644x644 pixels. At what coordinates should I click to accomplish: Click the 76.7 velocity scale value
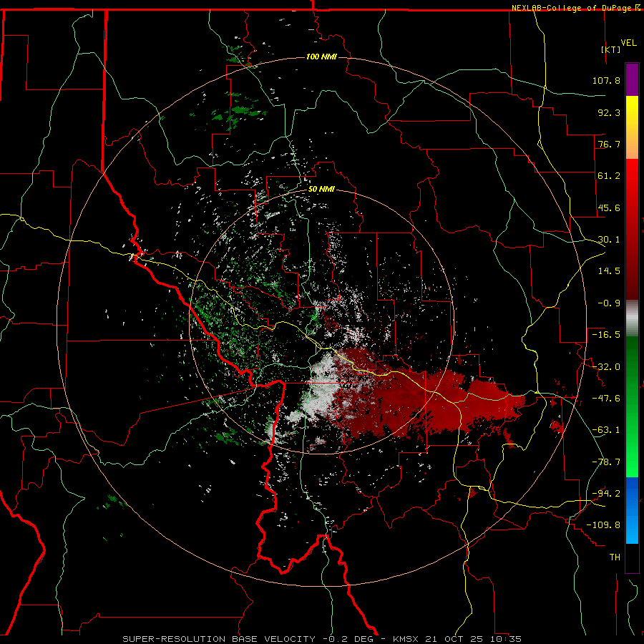609,144
